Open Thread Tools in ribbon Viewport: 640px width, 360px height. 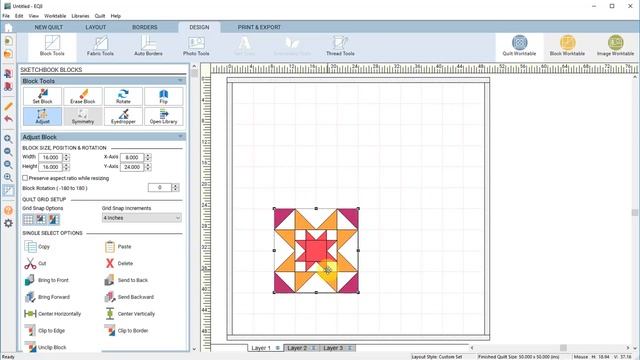tap(340, 46)
